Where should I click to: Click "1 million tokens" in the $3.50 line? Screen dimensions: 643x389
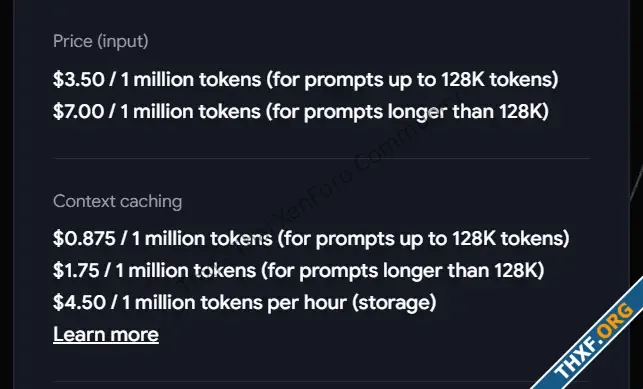pos(191,79)
